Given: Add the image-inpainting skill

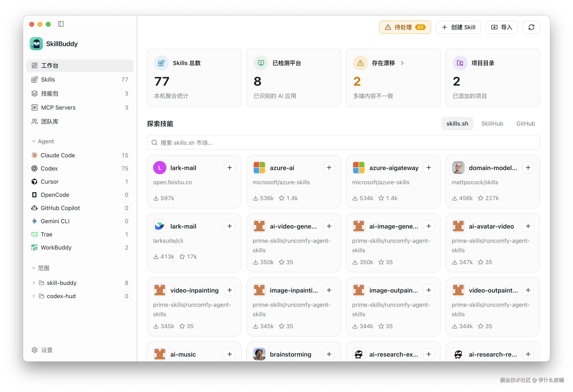Looking at the screenshot, I should (329, 290).
